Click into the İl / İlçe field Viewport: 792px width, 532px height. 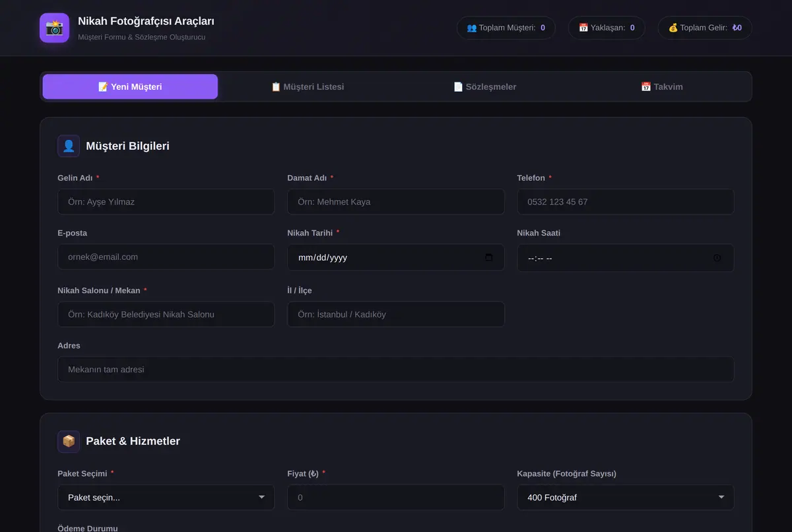[396, 314]
